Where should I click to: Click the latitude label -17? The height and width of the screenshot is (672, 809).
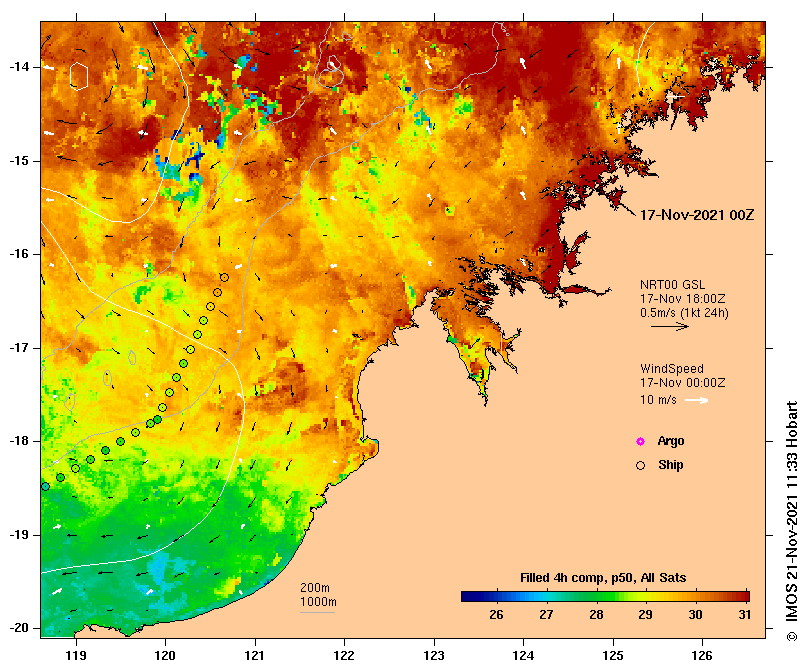coord(19,348)
